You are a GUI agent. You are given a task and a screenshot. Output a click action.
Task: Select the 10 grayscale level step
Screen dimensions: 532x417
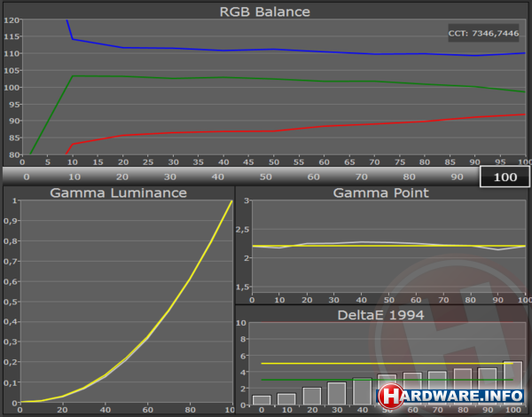click(x=74, y=177)
